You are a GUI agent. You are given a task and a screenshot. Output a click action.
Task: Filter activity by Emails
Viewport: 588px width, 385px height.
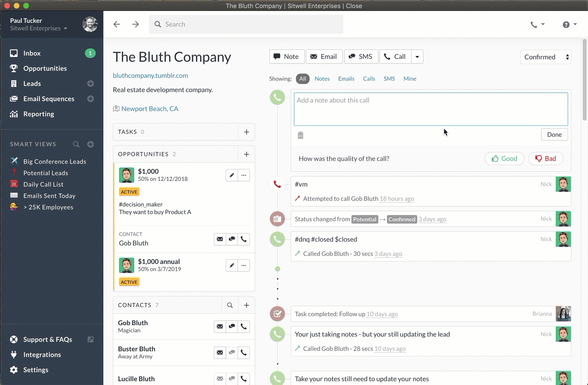[346, 79]
